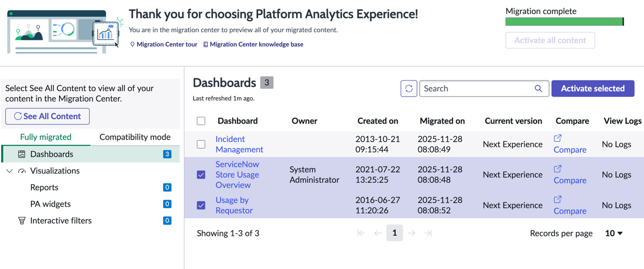Select PA widgets in the sidebar

[x=50, y=204]
